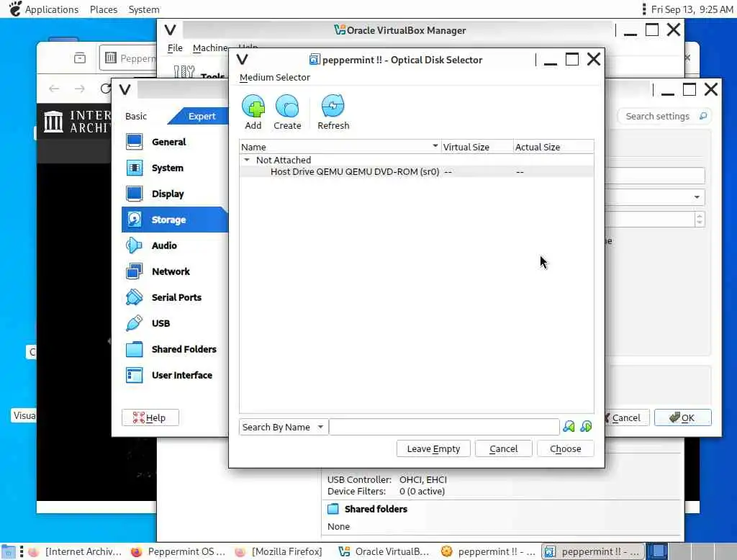
Task: Click the Choose button
Action: pyautogui.click(x=566, y=448)
